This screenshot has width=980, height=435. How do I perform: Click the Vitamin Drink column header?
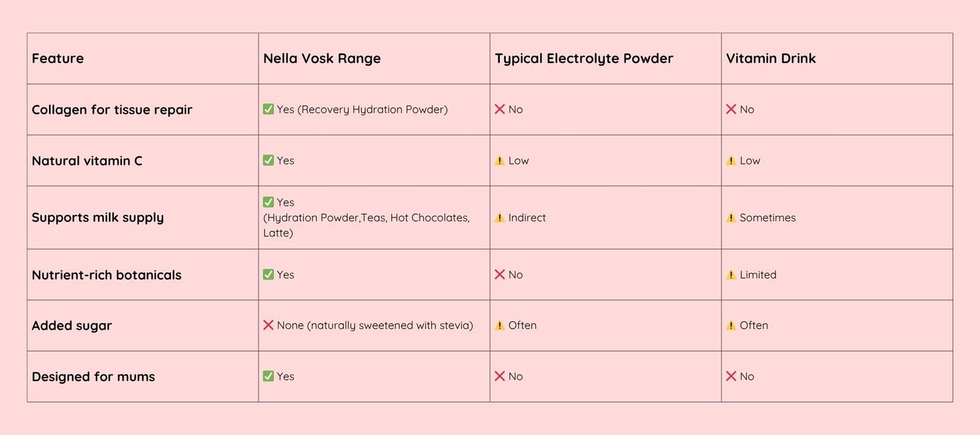pyautogui.click(x=771, y=59)
